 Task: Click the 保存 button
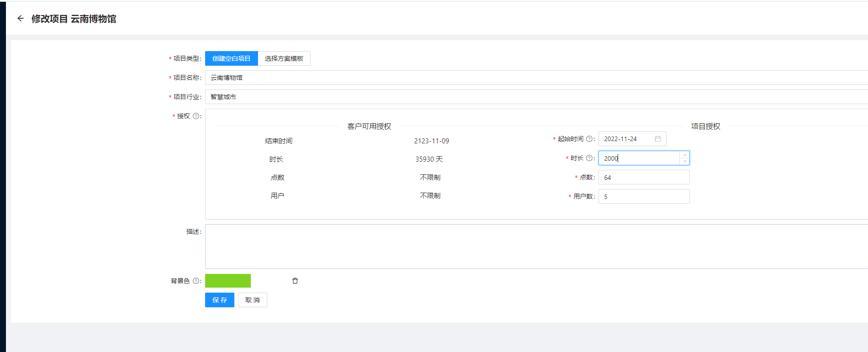pyautogui.click(x=220, y=300)
